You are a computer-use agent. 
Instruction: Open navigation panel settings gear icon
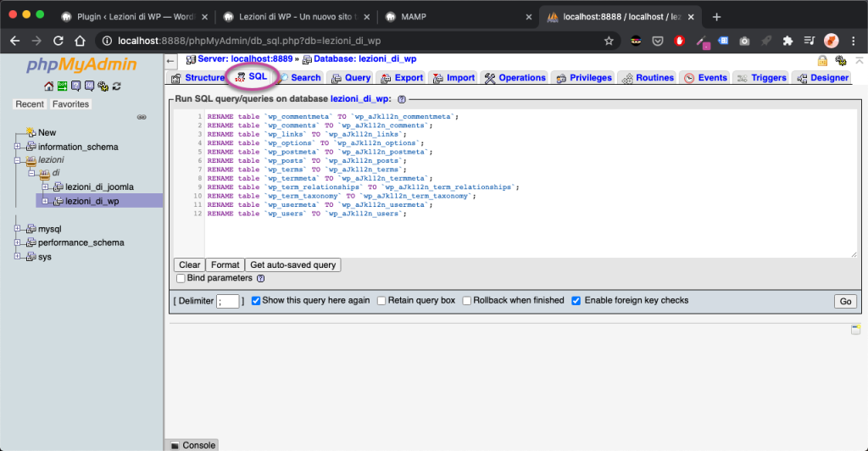point(103,86)
